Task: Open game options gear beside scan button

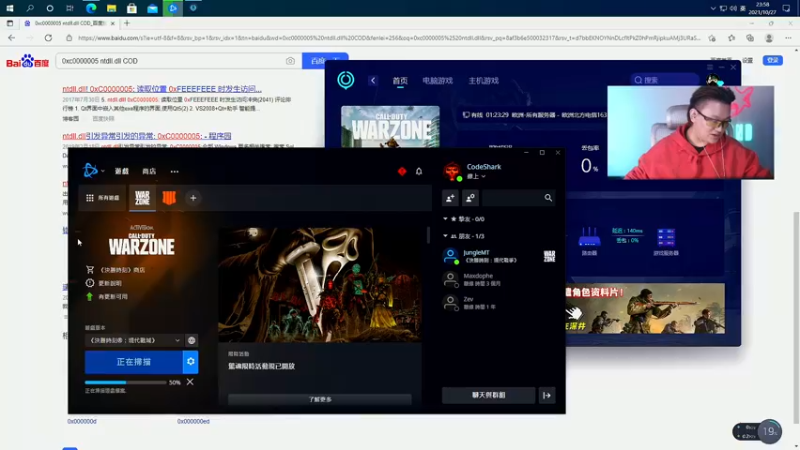Action: (190, 362)
